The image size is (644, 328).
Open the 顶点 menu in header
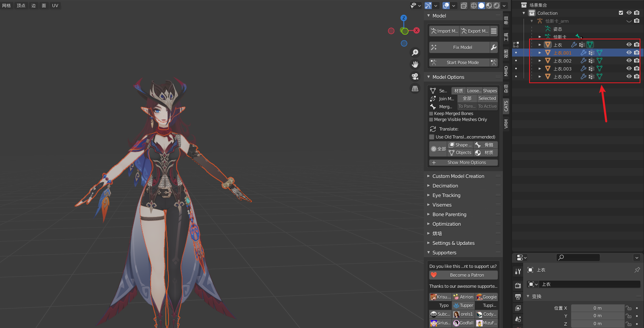click(21, 6)
